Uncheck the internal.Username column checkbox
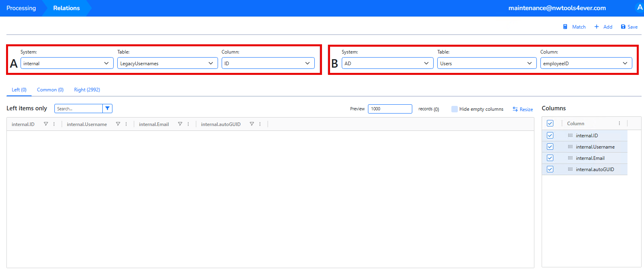The width and height of the screenshot is (644, 275). [550, 147]
